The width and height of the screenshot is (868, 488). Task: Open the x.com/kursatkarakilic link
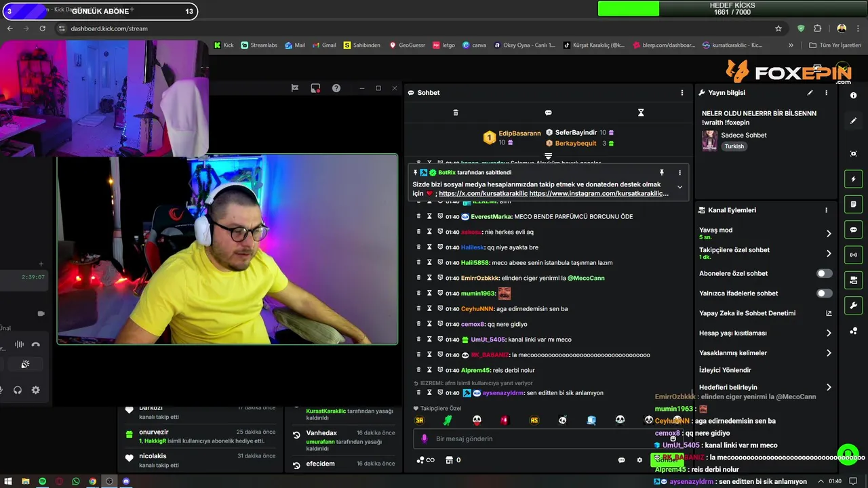483,194
